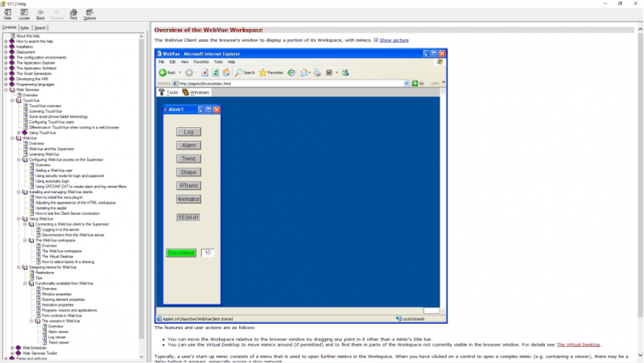Open How to test Client-Server connection

(68, 213)
